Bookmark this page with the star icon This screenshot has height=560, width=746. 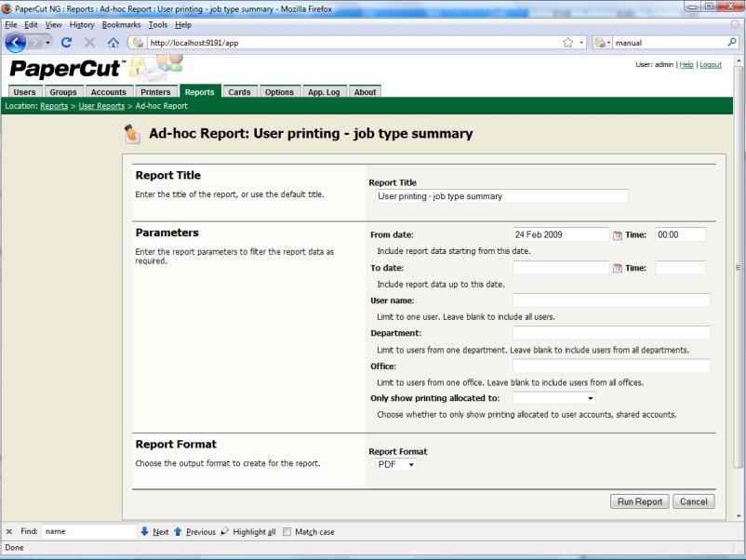[568, 43]
